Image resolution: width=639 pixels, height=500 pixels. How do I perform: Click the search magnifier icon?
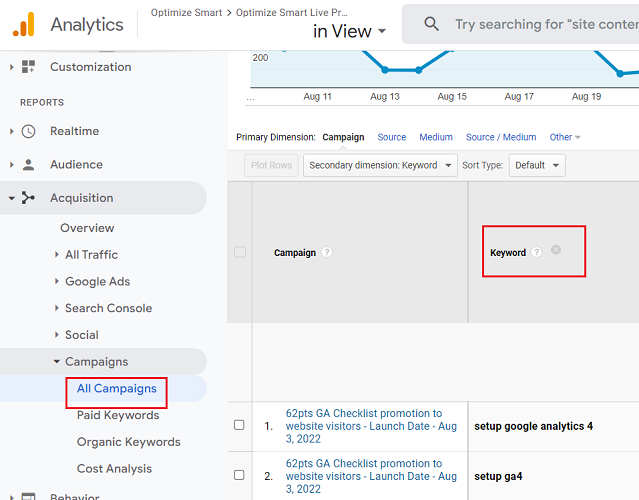(x=431, y=24)
